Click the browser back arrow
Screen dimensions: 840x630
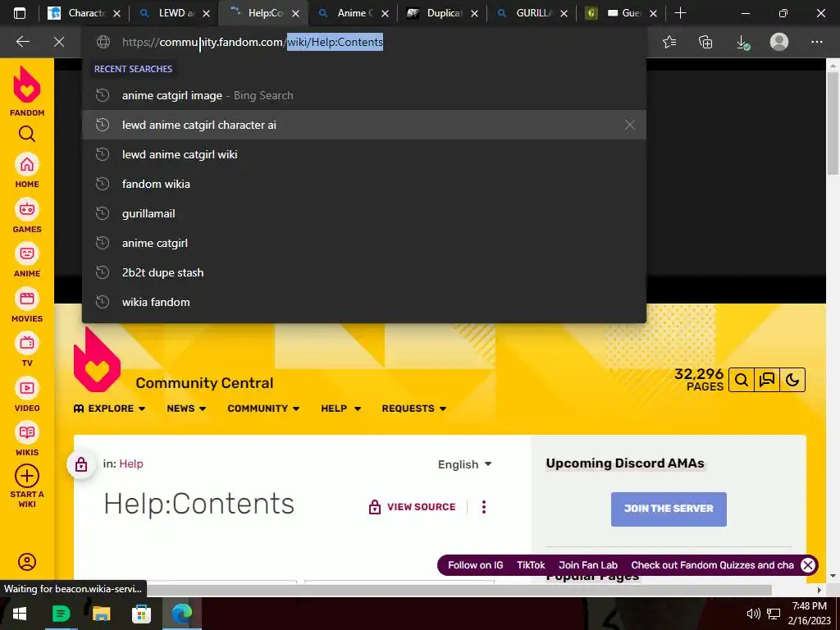tap(22, 42)
